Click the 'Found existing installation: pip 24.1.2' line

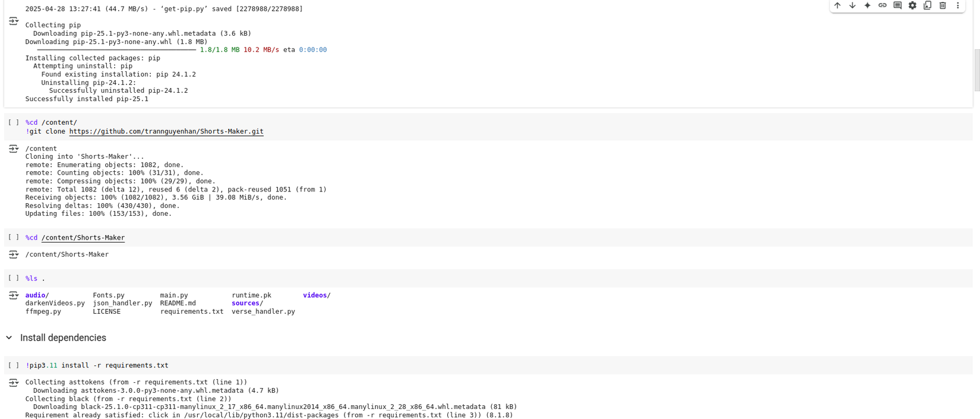(x=118, y=74)
